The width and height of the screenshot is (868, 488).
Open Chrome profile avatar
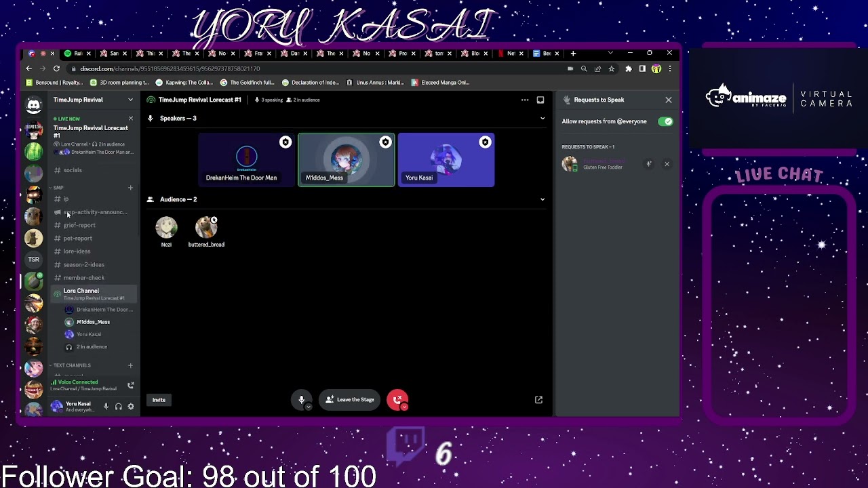tap(656, 68)
